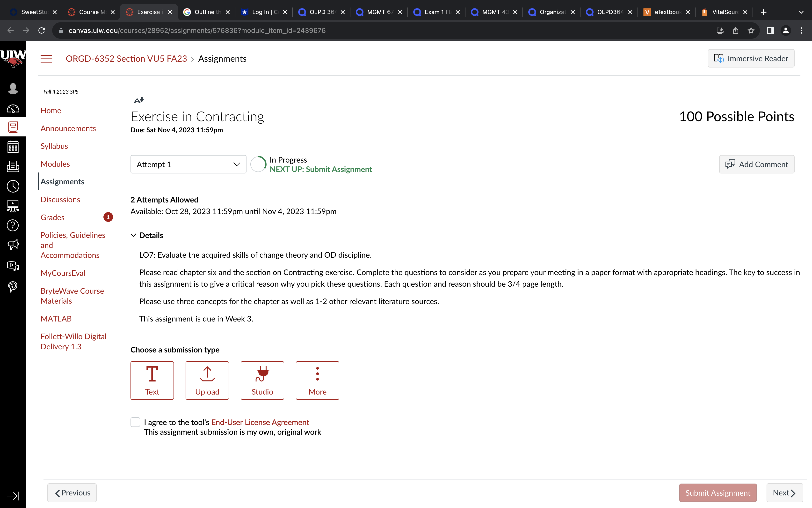
Task: Open the MATLAB course link
Action: (x=56, y=319)
